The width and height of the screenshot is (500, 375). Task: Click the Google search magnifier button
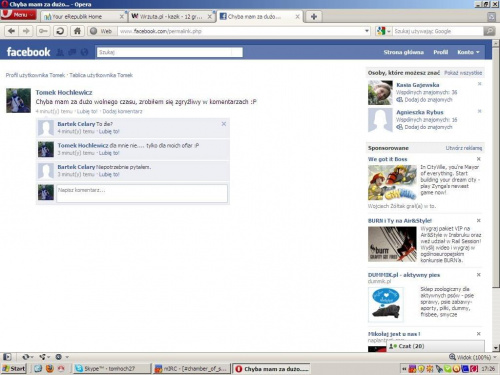489,31
